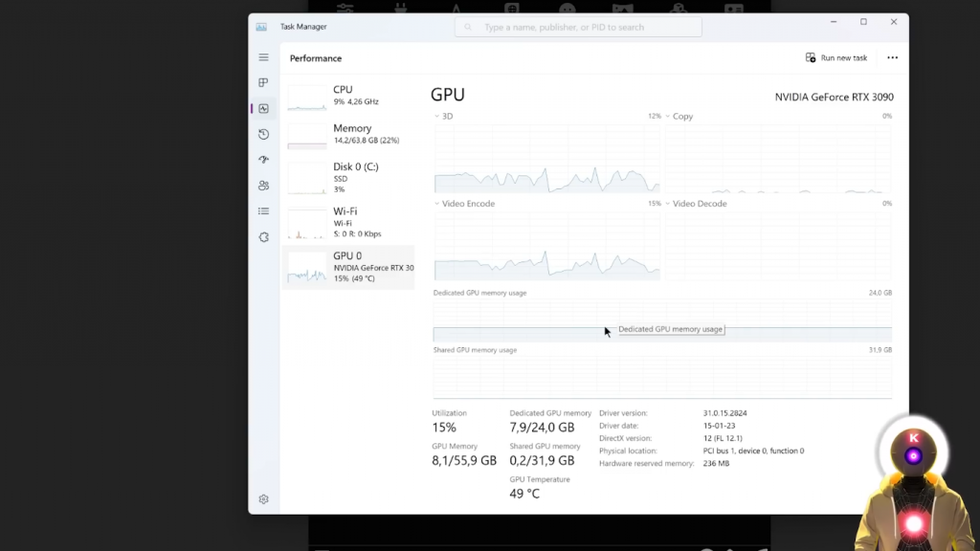Viewport: 980px width, 551px height.
Task: Click the 49 °C GPU temperature value
Action: pyautogui.click(x=524, y=494)
